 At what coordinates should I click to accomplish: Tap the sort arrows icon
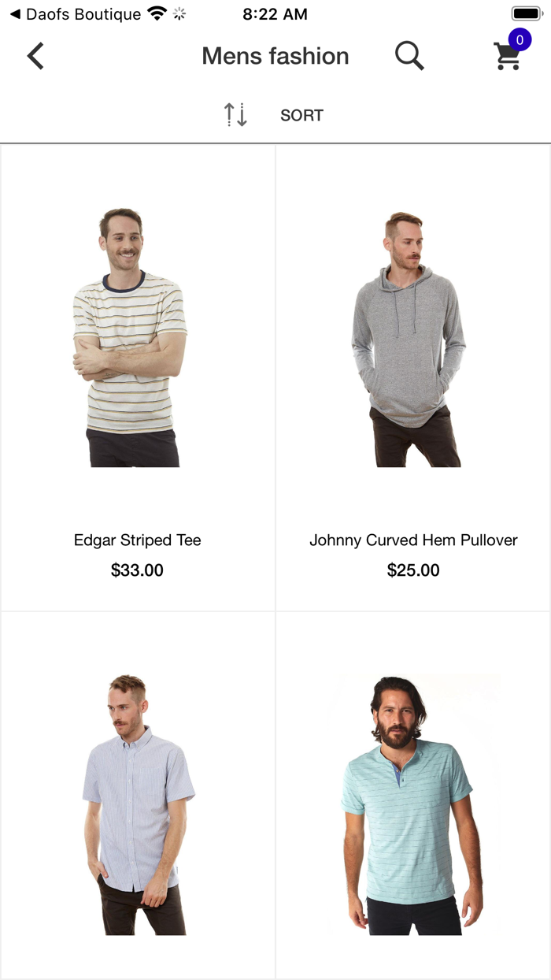(235, 115)
